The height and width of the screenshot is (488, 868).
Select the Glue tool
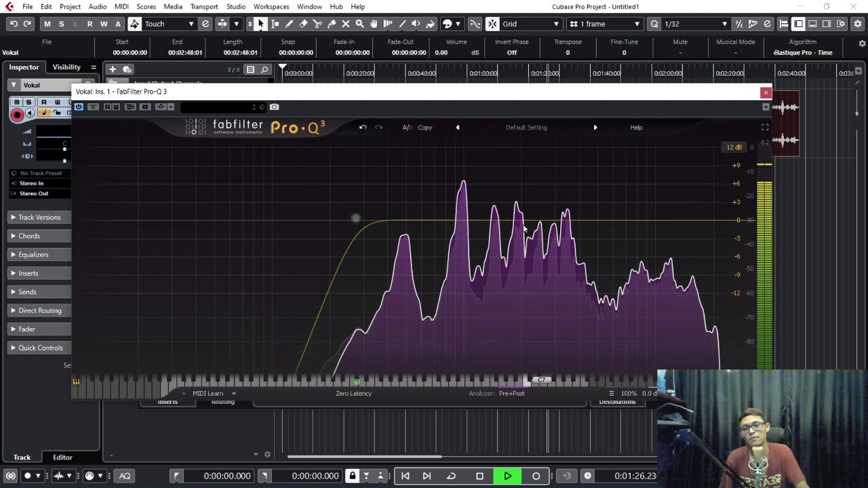[332, 24]
